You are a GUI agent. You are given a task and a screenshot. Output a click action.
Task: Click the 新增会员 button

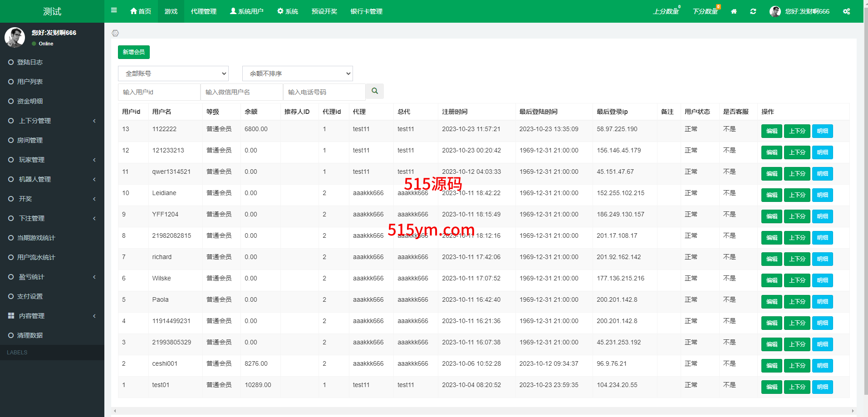pyautogui.click(x=134, y=52)
